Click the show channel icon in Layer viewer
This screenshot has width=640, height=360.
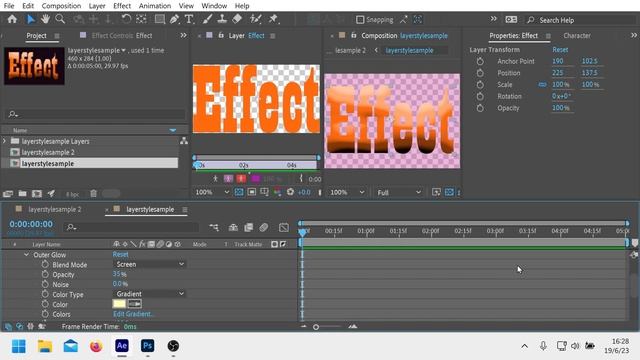[x=277, y=192]
